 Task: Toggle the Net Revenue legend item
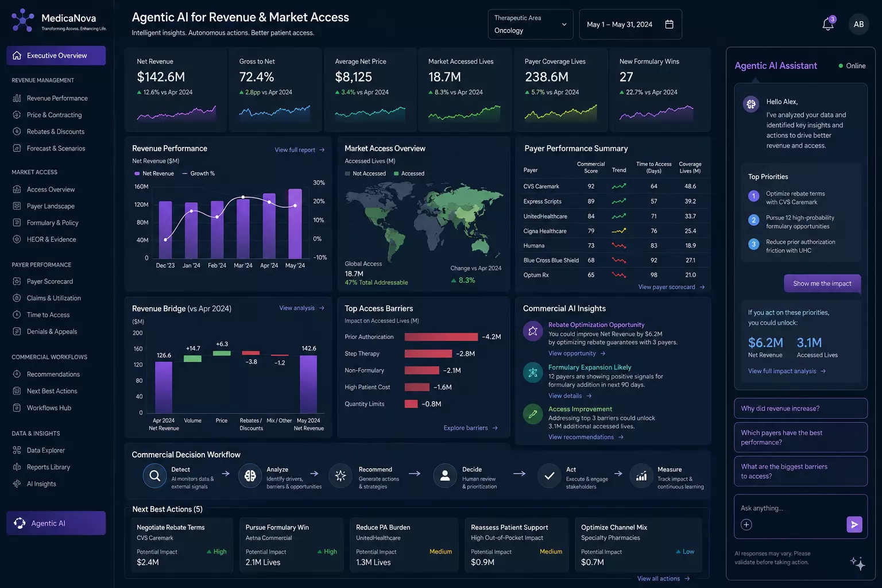coord(154,173)
